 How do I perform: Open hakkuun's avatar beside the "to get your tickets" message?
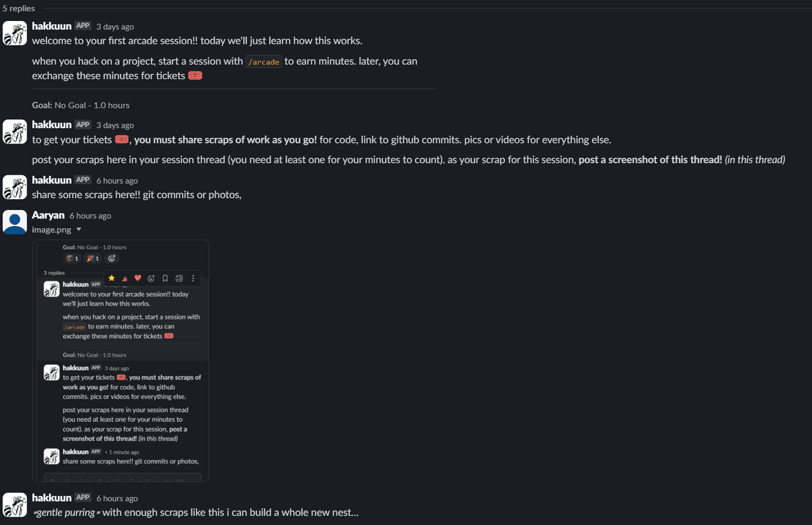(x=15, y=131)
